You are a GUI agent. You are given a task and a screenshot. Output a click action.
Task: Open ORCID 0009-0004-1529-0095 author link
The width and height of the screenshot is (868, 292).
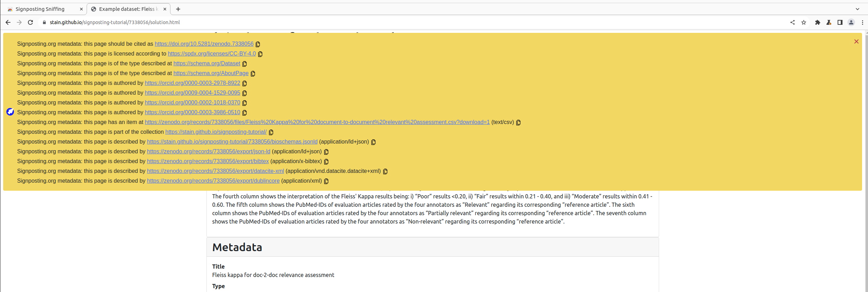(x=192, y=93)
